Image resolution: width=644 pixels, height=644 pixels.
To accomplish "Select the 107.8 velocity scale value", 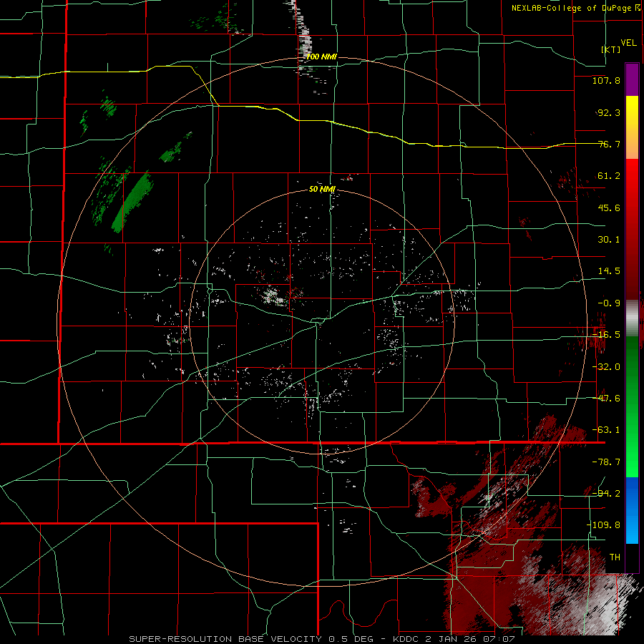I will [606, 80].
